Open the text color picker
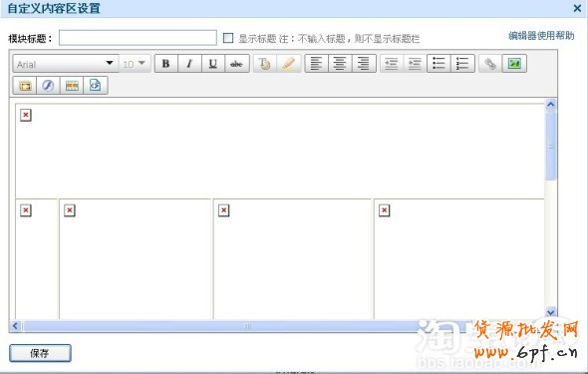The height and width of the screenshot is (374, 588). [x=265, y=64]
